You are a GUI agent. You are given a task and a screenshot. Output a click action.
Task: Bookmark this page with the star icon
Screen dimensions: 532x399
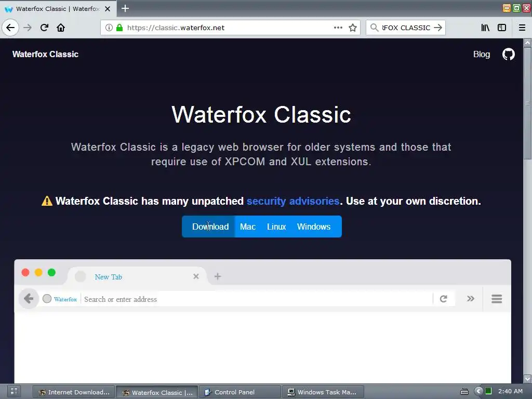353,28
